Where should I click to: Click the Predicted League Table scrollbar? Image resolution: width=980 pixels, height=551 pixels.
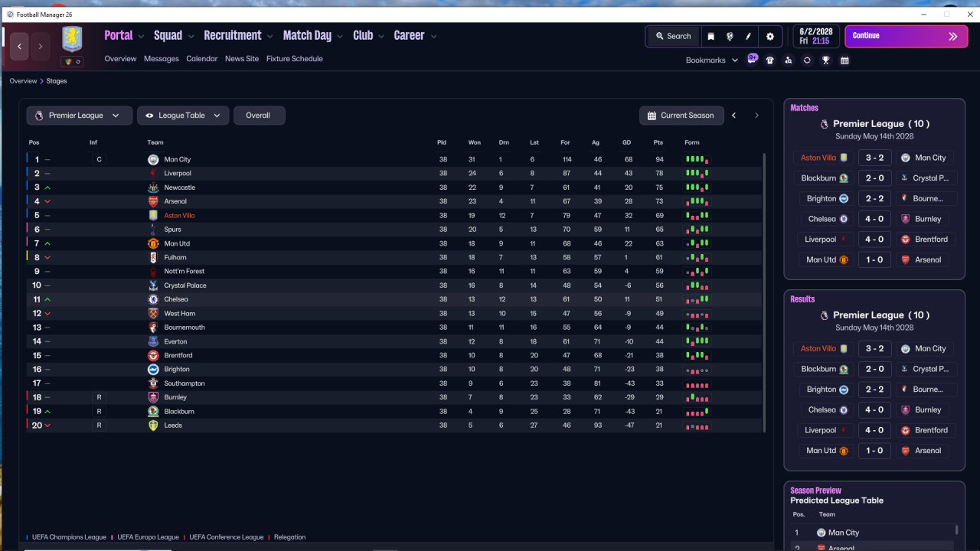coord(956,530)
